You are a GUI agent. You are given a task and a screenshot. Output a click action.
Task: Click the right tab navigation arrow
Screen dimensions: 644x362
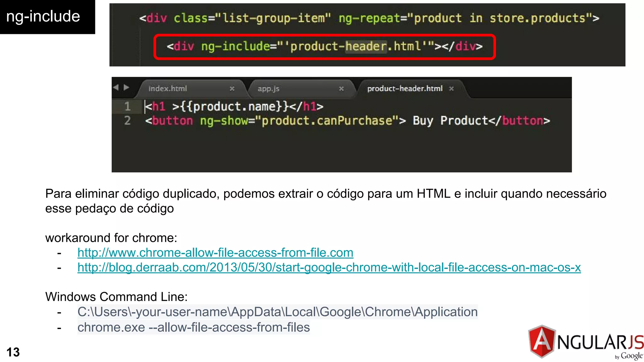[x=126, y=87]
